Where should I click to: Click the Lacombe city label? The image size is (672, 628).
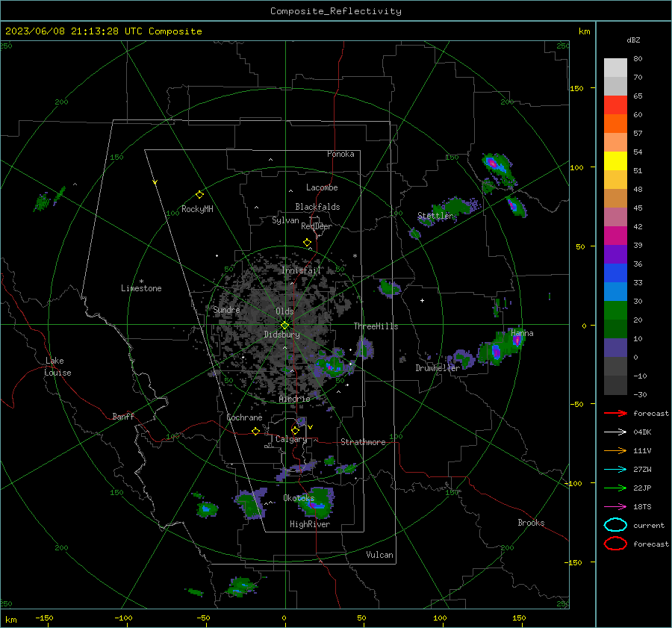[322, 187]
